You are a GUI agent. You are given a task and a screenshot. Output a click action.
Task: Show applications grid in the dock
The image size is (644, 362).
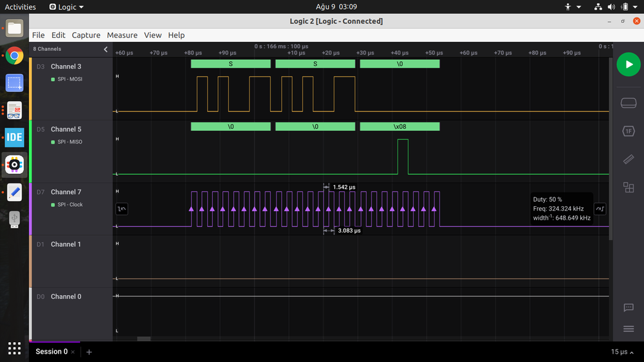point(14,348)
